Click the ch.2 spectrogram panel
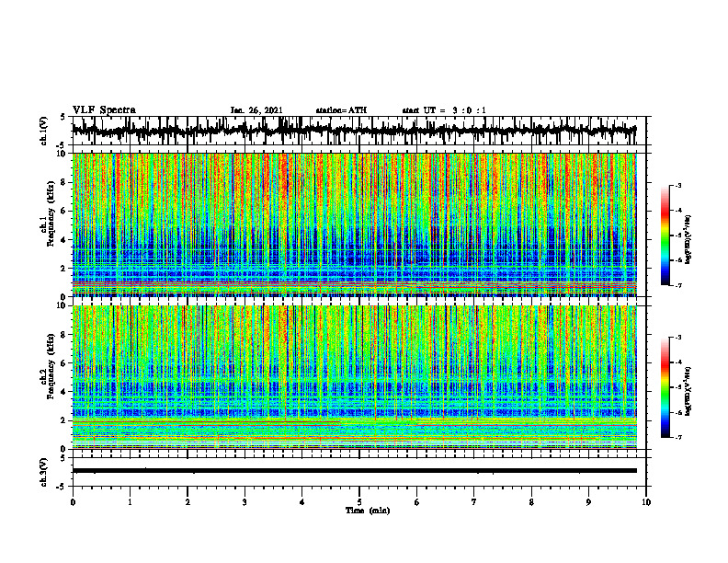Image resolution: width=728 pixels, height=563 pixels. click(x=354, y=377)
